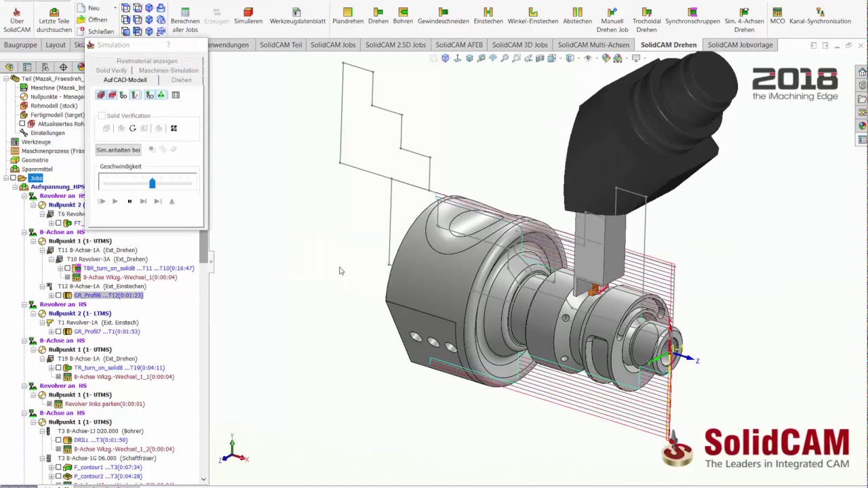
Task: Click the fit-view icon in Solid Verification
Action: [174, 128]
